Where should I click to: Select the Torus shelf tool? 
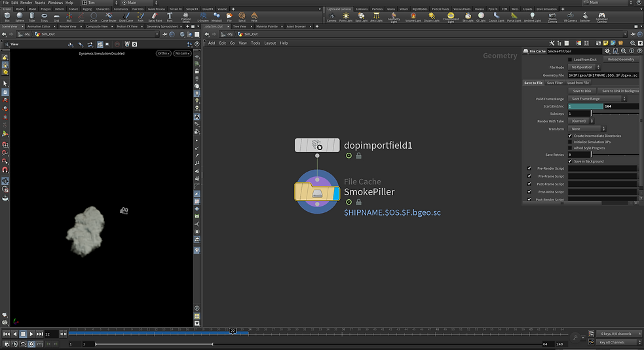point(44,17)
